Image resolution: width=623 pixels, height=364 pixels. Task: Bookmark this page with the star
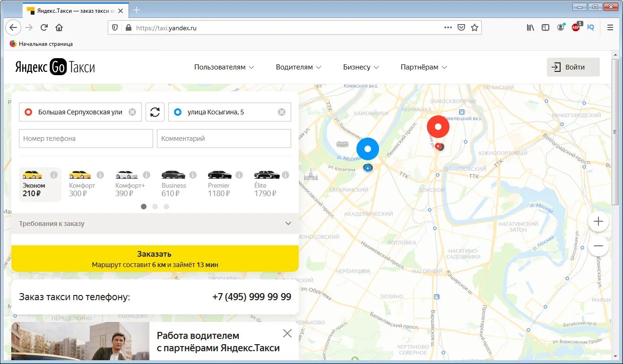click(475, 27)
